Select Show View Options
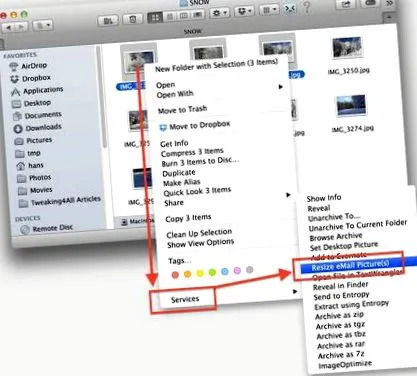Image resolution: width=417 pixels, height=376 pixels. [200, 243]
